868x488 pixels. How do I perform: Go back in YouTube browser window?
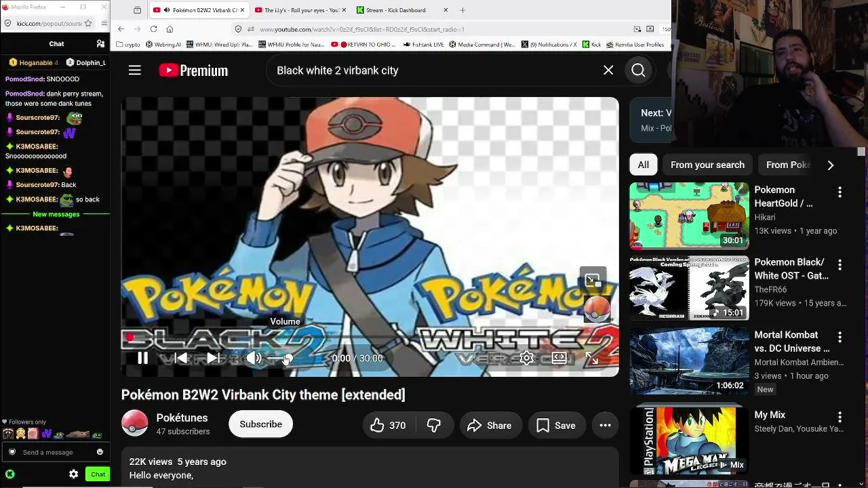coord(121,29)
